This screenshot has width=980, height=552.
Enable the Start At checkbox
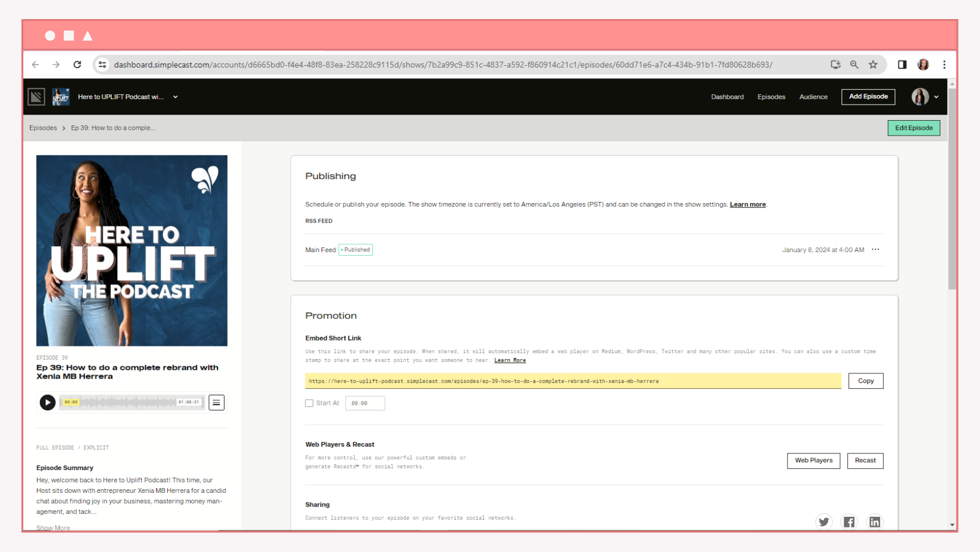(x=309, y=403)
